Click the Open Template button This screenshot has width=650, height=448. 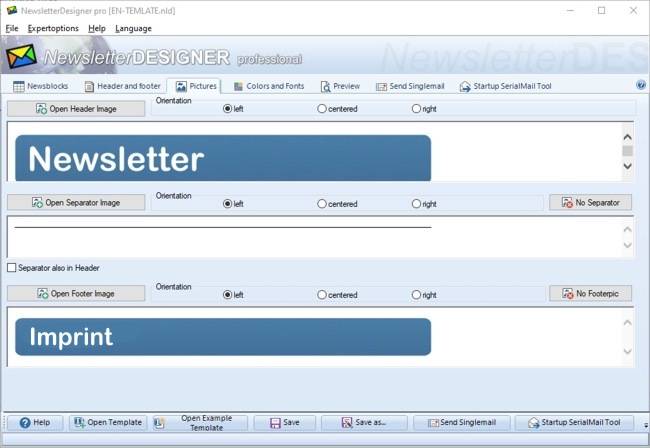pos(108,422)
